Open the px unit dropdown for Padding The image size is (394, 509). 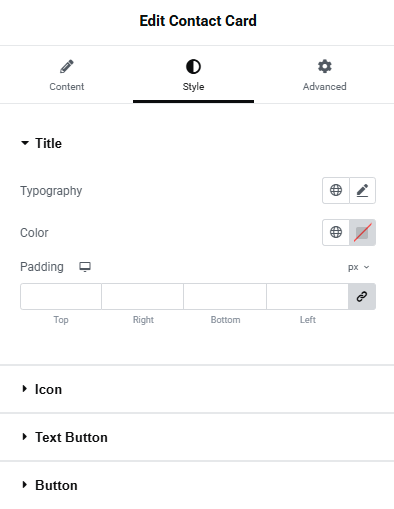pyautogui.click(x=358, y=267)
